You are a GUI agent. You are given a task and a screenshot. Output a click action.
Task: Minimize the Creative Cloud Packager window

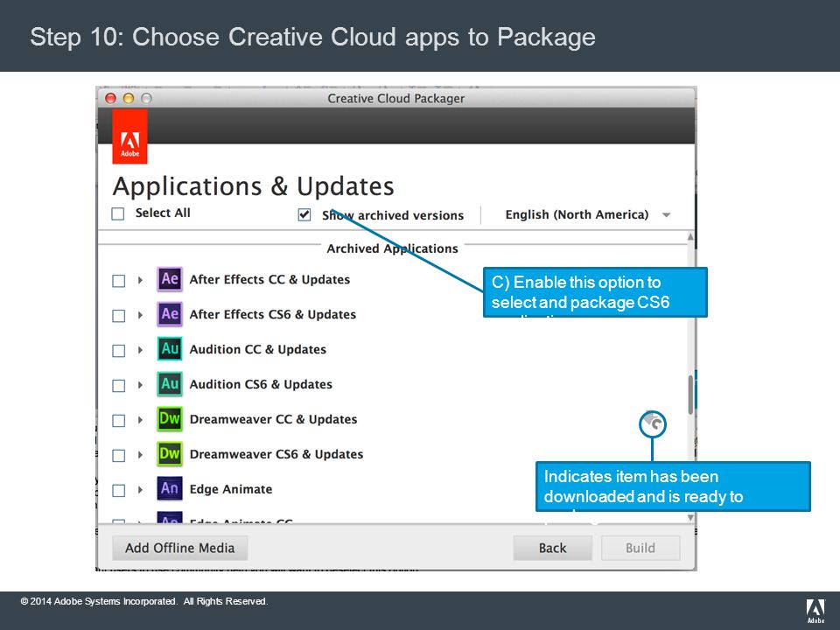coord(129,98)
